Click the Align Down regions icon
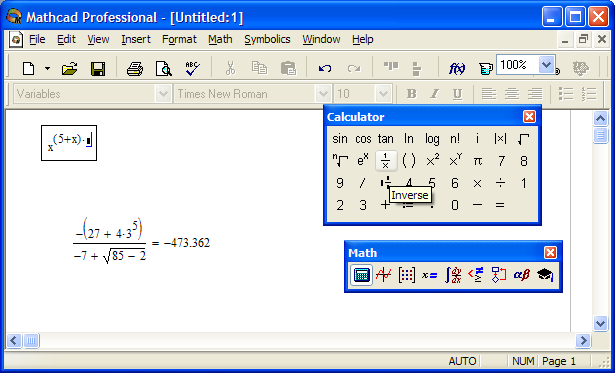 417,69
